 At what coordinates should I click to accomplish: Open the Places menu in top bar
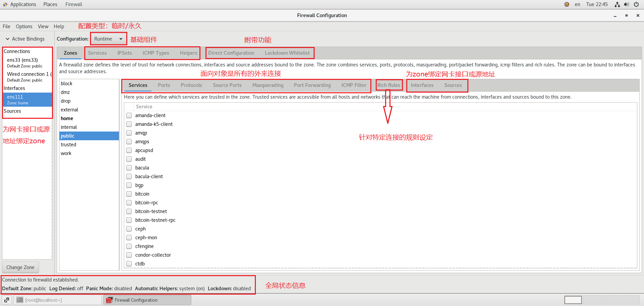coord(50,4)
